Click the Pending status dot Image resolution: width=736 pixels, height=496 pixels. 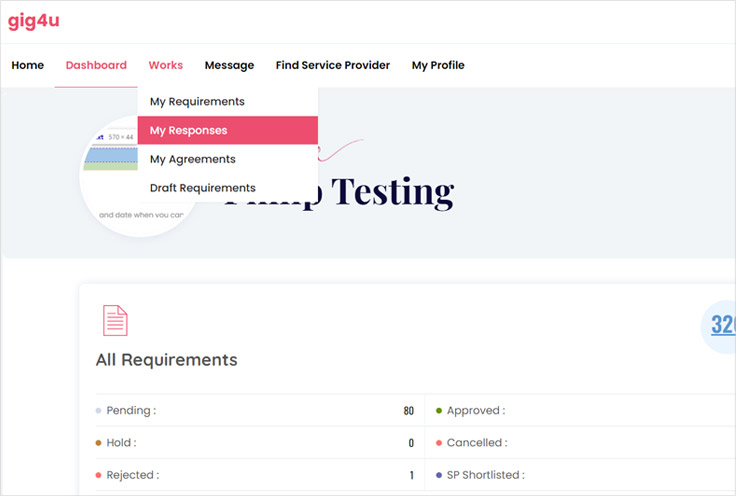point(98,411)
